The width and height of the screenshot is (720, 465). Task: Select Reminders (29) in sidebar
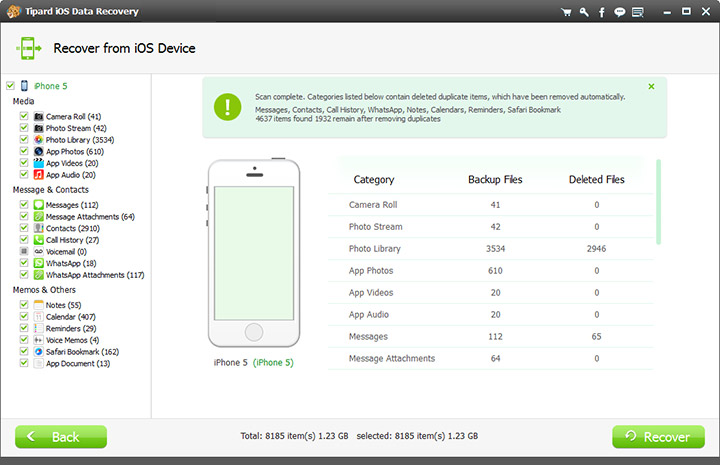(x=71, y=329)
